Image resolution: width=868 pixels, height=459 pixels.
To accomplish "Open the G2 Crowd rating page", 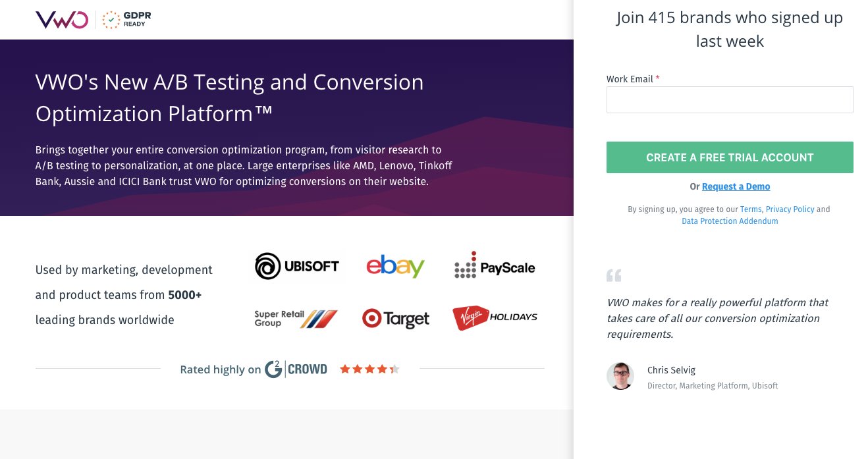I will click(296, 369).
